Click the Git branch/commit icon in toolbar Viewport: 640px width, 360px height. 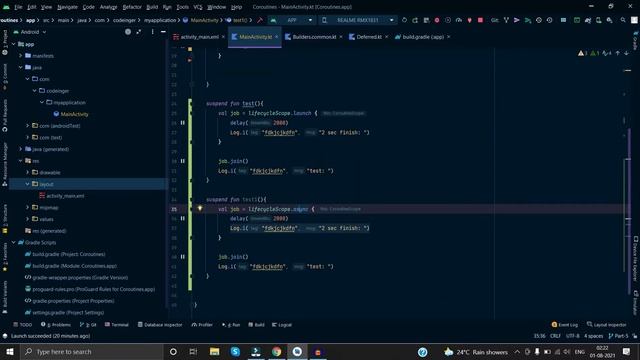point(517,20)
